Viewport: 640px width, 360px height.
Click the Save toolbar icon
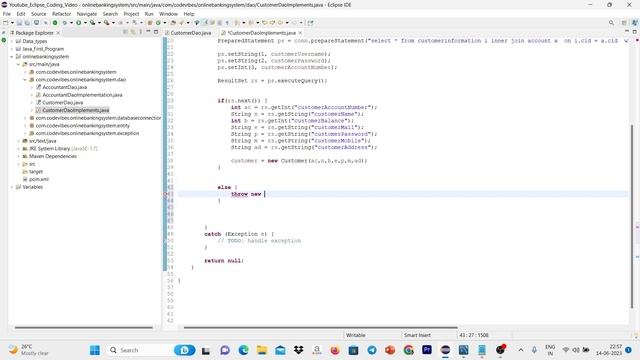click(20, 23)
